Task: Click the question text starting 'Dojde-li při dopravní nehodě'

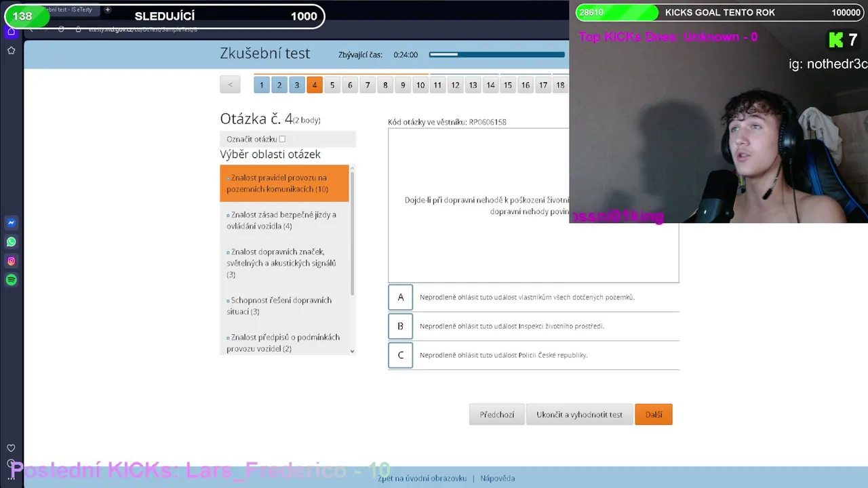Action: coord(487,205)
